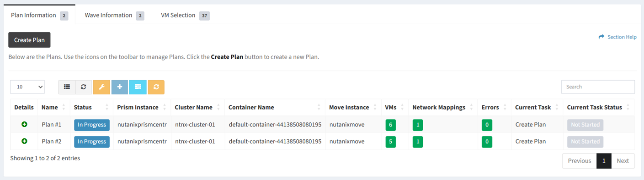
Task: Click 'Showing 1 to 2 of 2 entries' text
Action: [45, 158]
